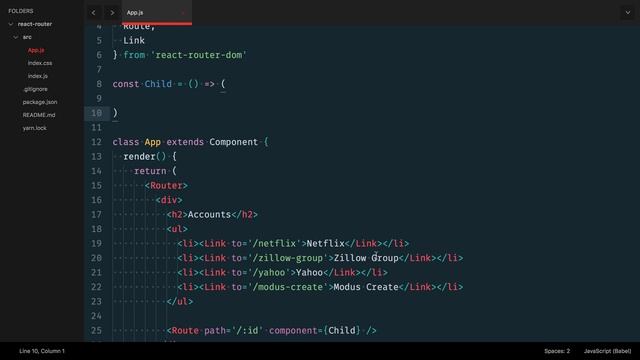Click the Router opening tag on line 15
Screen dimensions: 640x360
click(x=166, y=185)
